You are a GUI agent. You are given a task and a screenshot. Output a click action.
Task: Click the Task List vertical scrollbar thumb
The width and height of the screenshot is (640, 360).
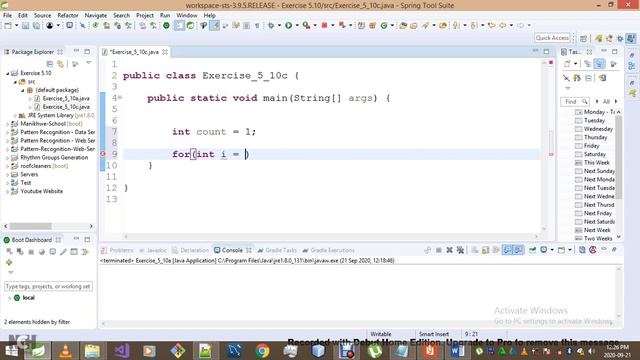coord(619,157)
